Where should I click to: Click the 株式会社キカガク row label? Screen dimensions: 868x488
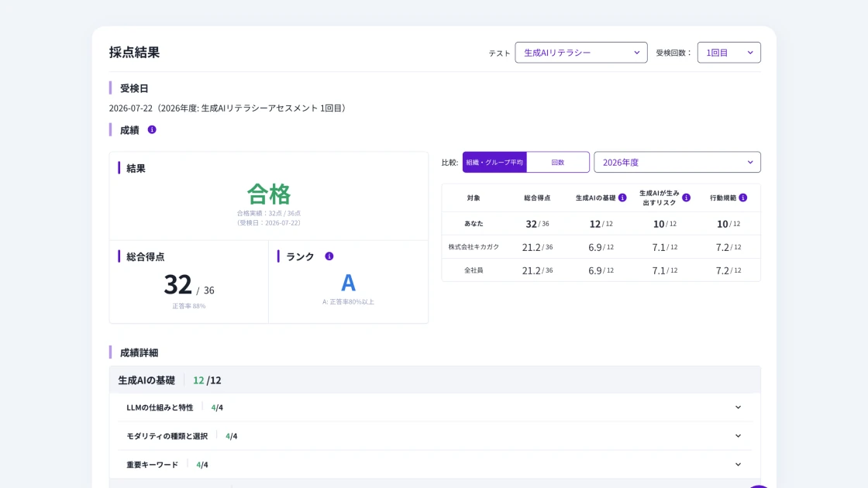click(x=474, y=247)
